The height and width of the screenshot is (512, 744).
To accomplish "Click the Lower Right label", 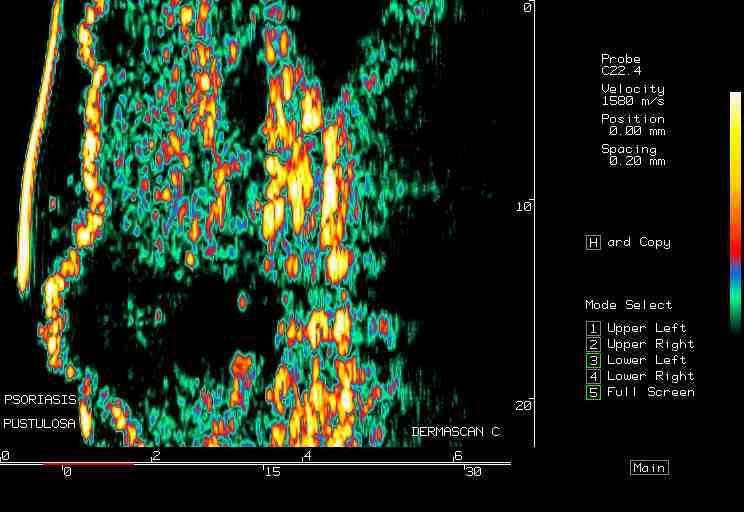I will coord(651,376).
